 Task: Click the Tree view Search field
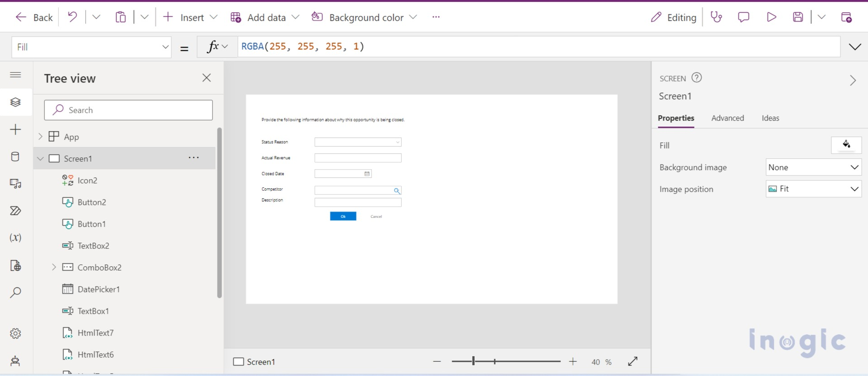coord(128,110)
